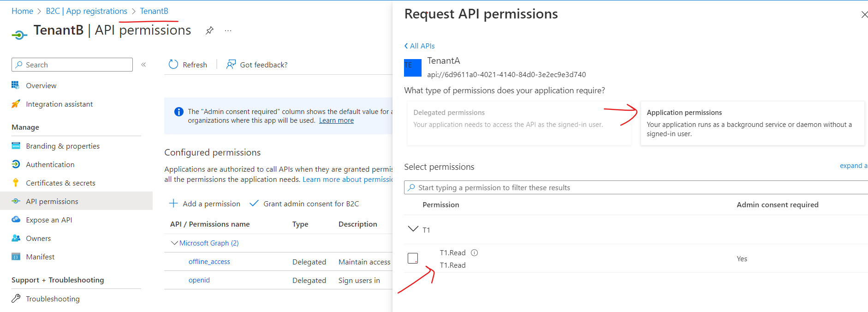Navigate to Home breadcrumb
Screen dimensions: 868x312
tap(22, 11)
